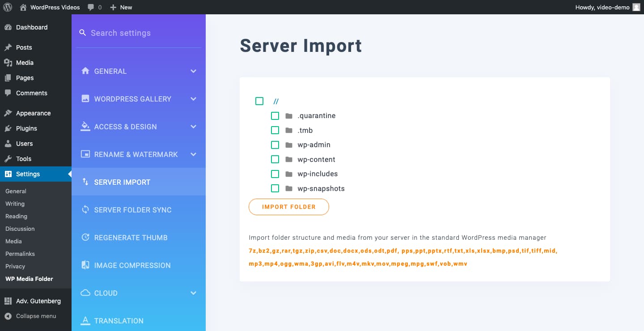Screen dimensions: 644x331
Task: Open the Settings menu item
Action: click(x=29, y=174)
